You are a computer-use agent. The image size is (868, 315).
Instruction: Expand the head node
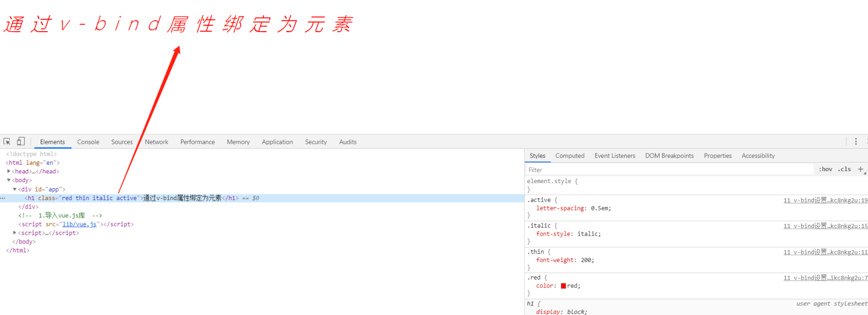coord(9,171)
